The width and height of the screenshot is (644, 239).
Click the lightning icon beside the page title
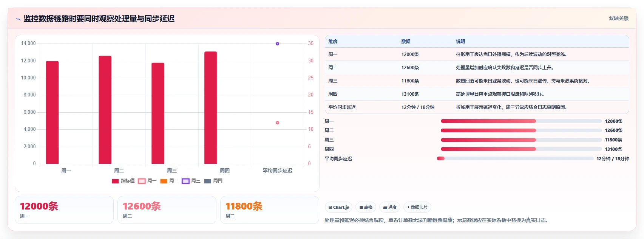[x=18, y=19]
